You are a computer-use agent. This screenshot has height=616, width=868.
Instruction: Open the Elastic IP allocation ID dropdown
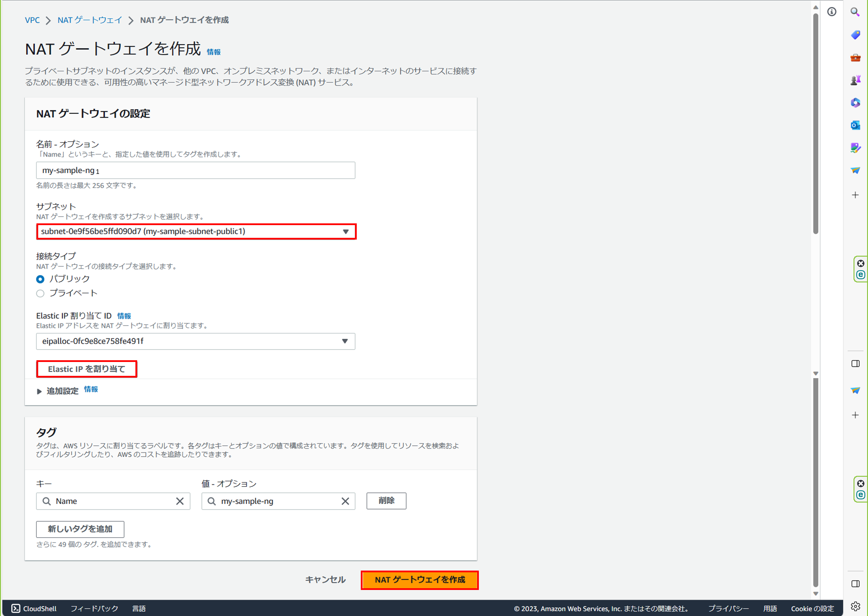click(195, 341)
